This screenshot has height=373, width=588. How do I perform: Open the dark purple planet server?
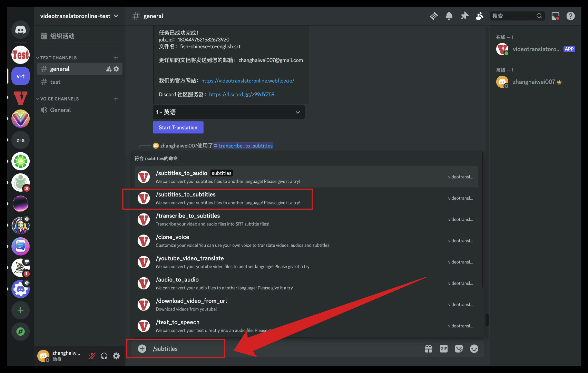20,204
